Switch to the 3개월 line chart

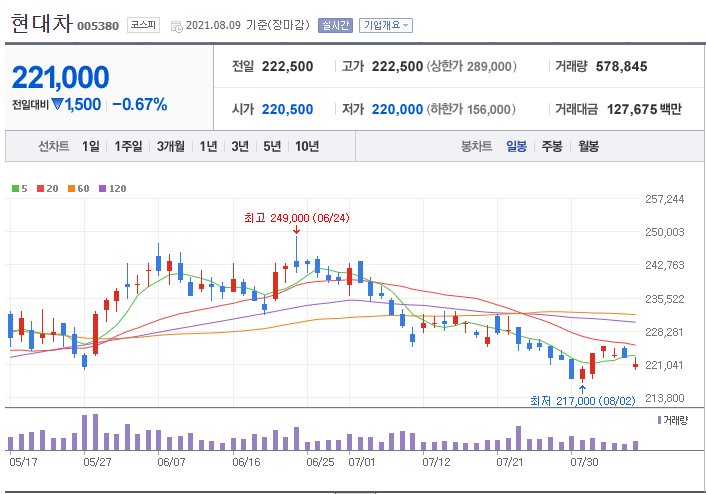point(171,146)
